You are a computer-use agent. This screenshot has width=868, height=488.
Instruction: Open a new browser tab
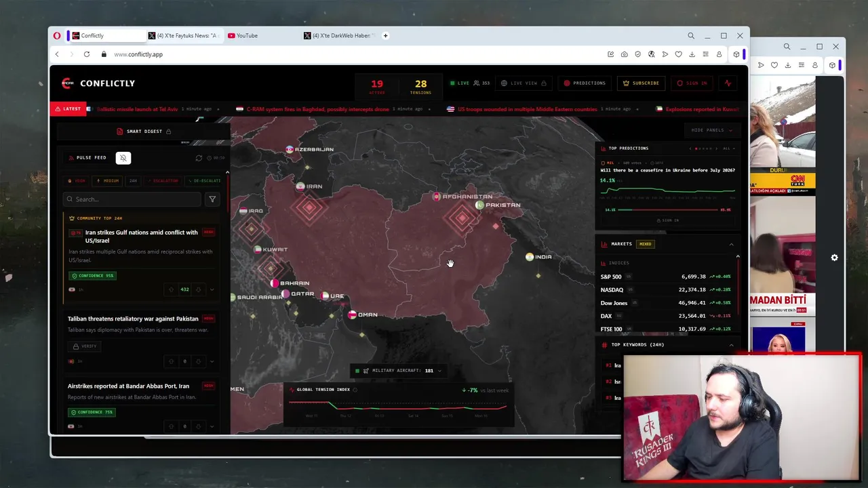(385, 35)
